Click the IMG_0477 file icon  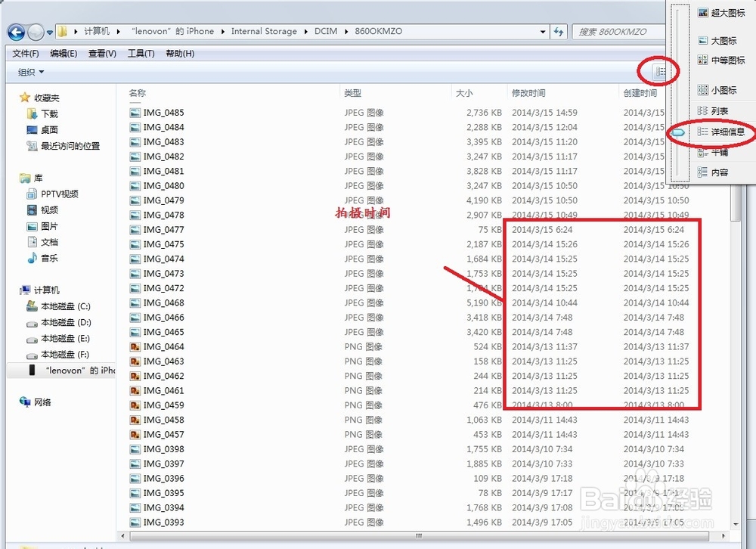click(x=135, y=230)
